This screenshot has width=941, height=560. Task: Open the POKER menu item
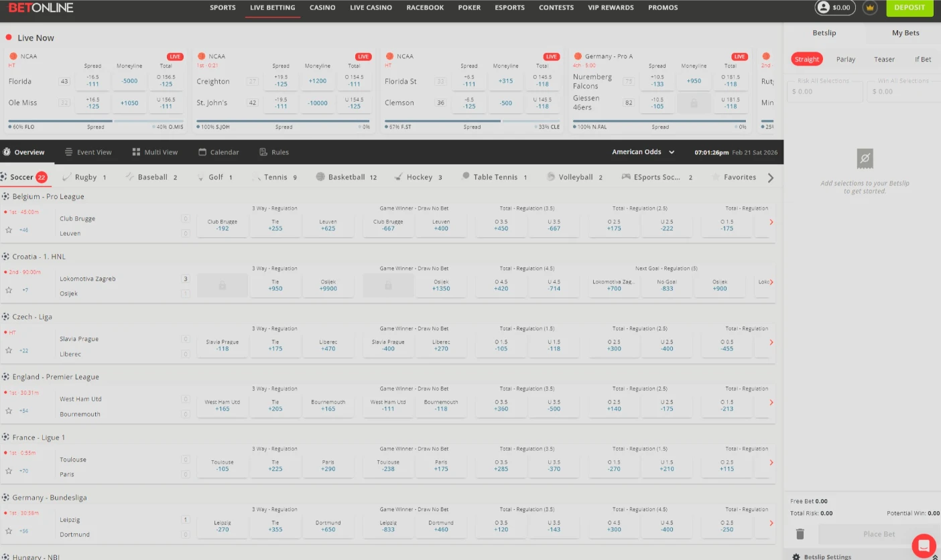pos(469,7)
